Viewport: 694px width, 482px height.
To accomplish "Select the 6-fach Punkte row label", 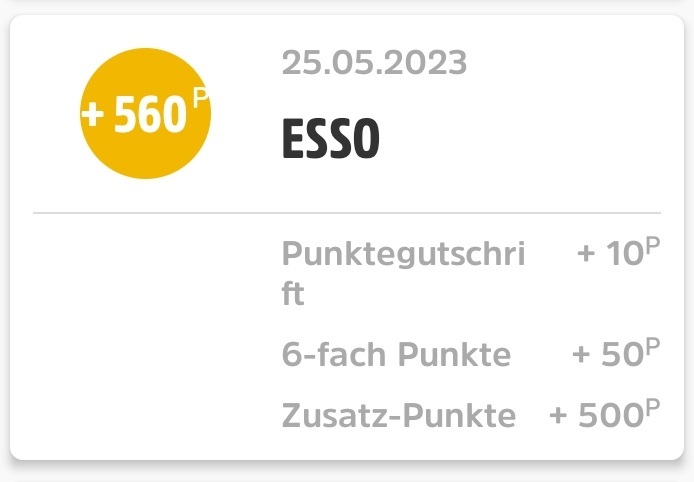I will click(396, 355).
